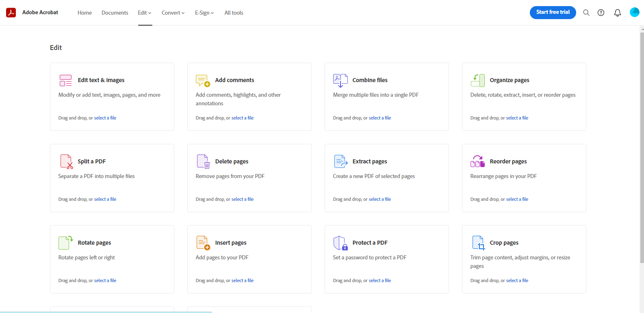
Task: Open the notifications bell
Action: pyautogui.click(x=617, y=13)
